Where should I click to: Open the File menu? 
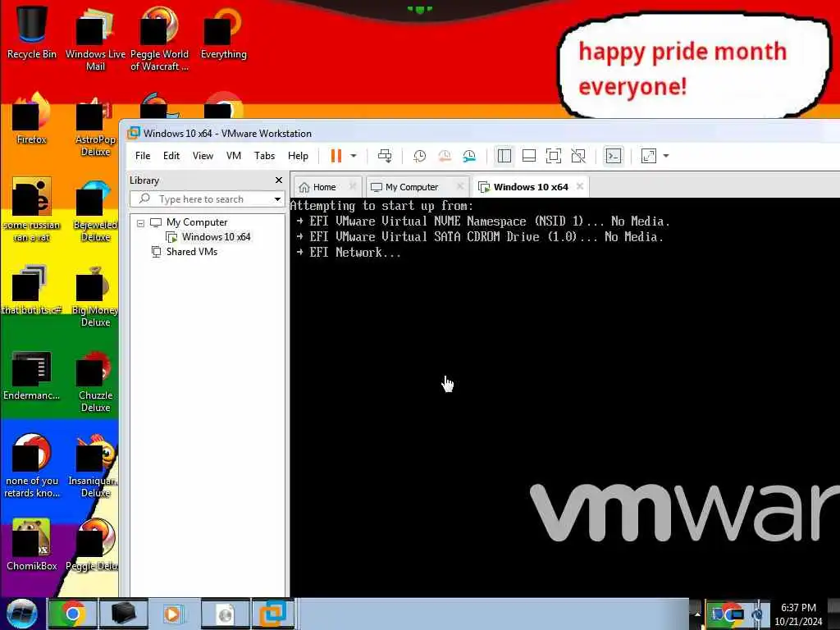[143, 156]
